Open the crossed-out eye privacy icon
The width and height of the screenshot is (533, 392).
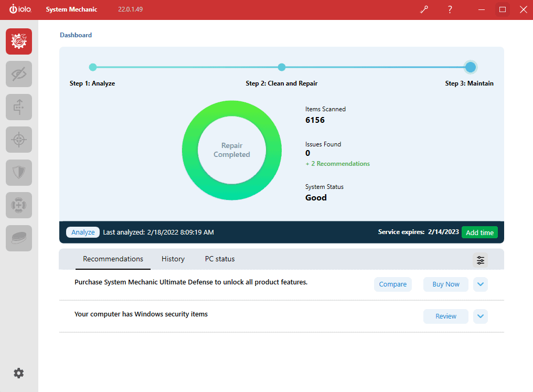19,74
